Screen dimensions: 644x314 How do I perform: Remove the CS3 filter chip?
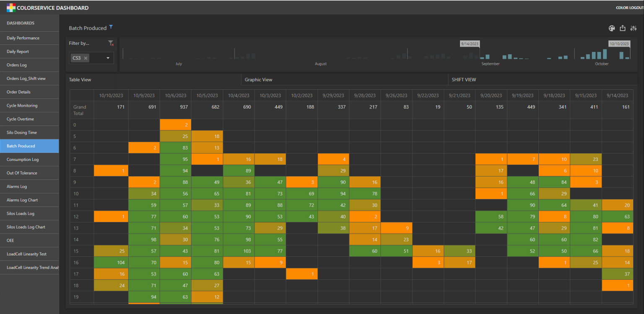tap(85, 58)
